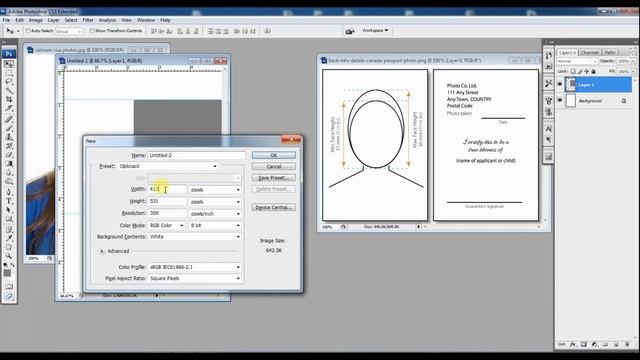This screenshot has width=640, height=360.
Task: Hide Layer 1 with its eye icon
Action: click(560, 84)
